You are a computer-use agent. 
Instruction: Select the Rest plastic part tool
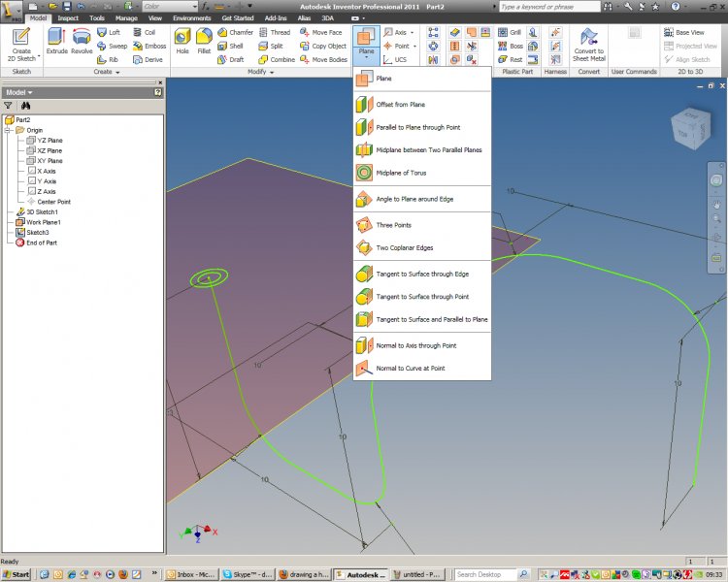(510, 59)
